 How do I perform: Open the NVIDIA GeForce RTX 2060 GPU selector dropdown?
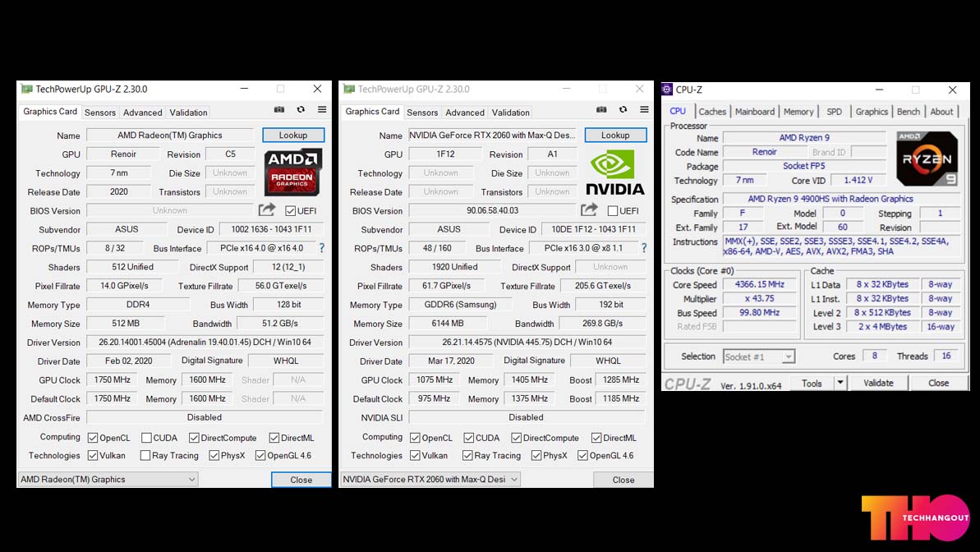(430, 480)
